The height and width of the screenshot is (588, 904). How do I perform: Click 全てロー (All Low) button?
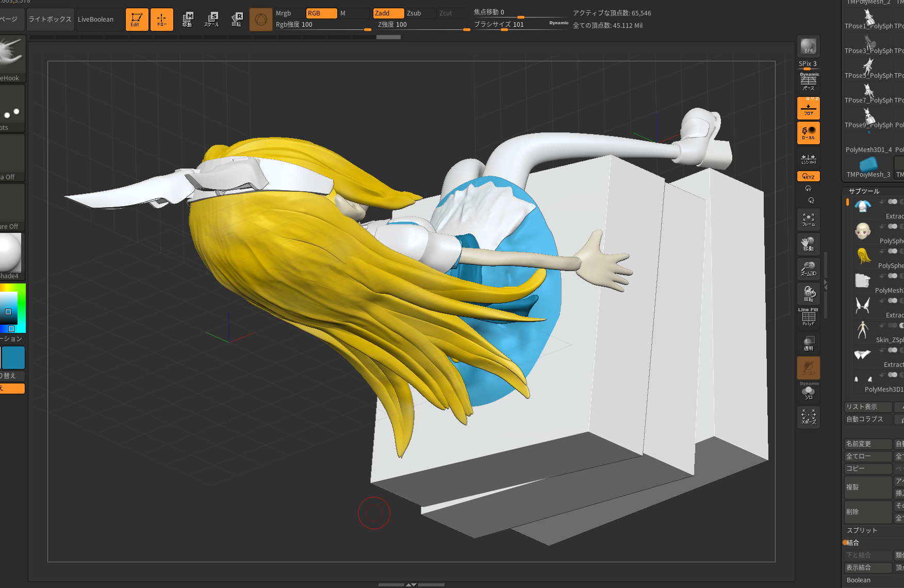[868, 457]
